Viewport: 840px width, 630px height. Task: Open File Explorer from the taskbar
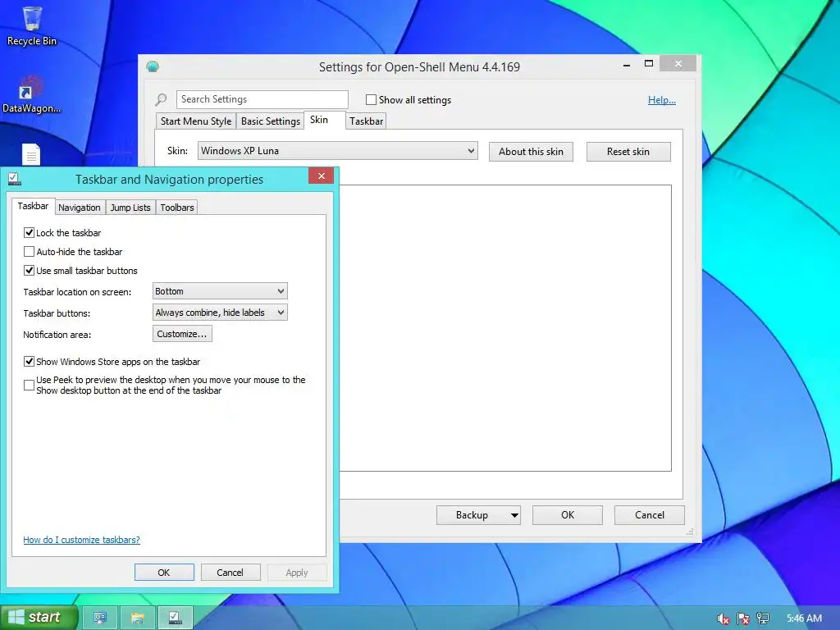138,619
